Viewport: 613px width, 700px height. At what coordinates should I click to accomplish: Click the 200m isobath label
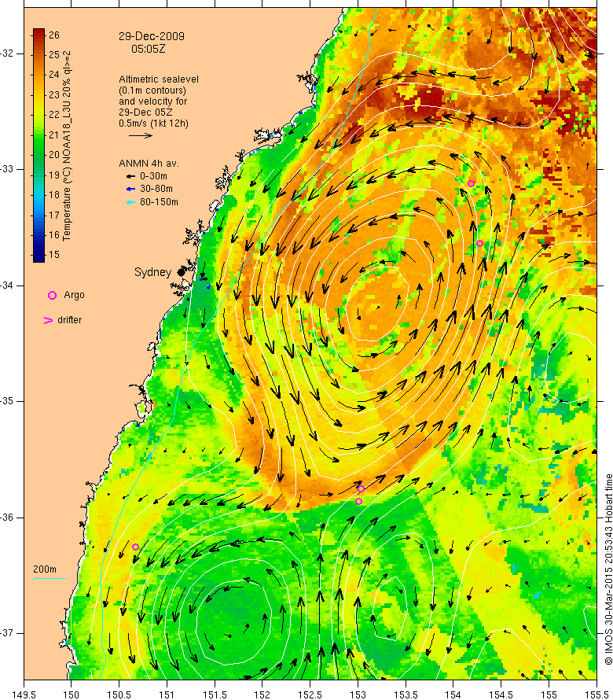pos(45,569)
